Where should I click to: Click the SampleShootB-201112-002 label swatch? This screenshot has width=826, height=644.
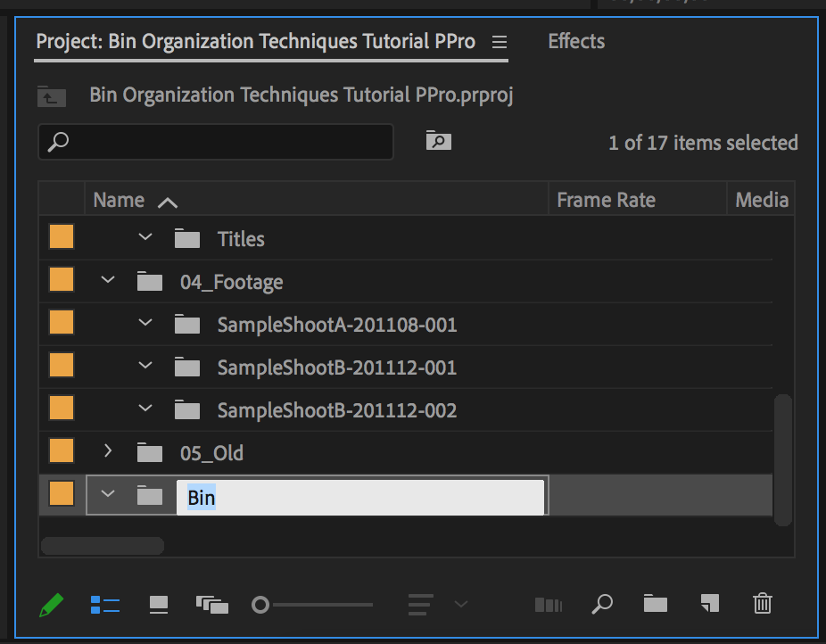[x=62, y=409]
